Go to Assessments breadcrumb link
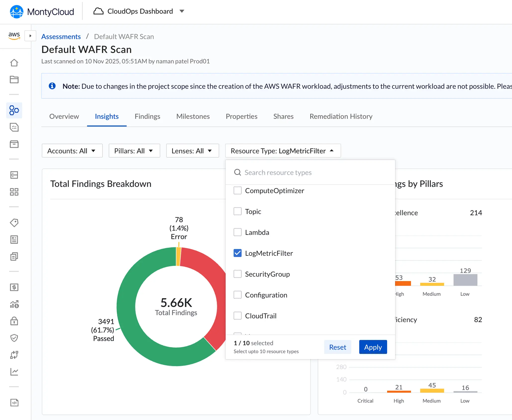This screenshot has width=512, height=420. coord(61,37)
